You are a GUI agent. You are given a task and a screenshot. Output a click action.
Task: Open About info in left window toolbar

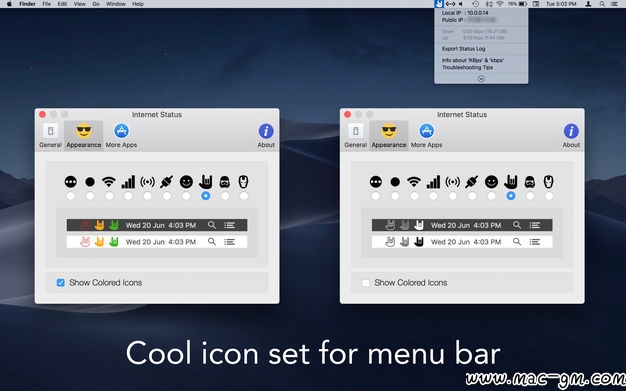[x=266, y=136]
